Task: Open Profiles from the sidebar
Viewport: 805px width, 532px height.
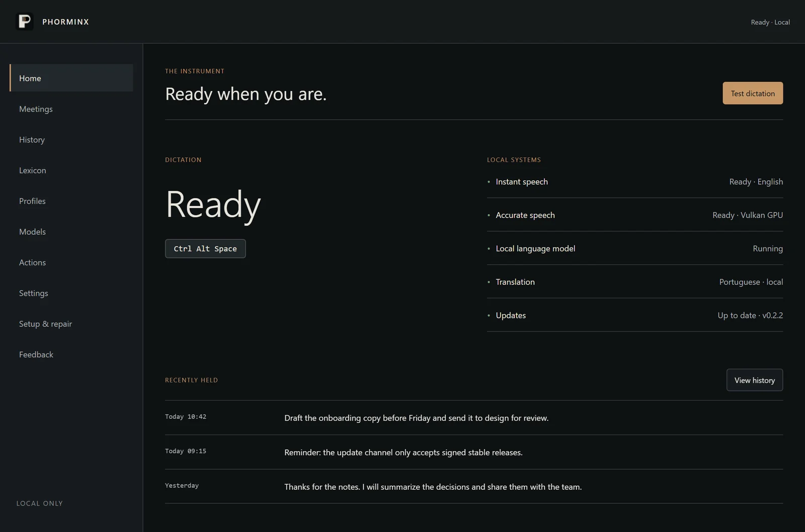Action: (x=71, y=201)
